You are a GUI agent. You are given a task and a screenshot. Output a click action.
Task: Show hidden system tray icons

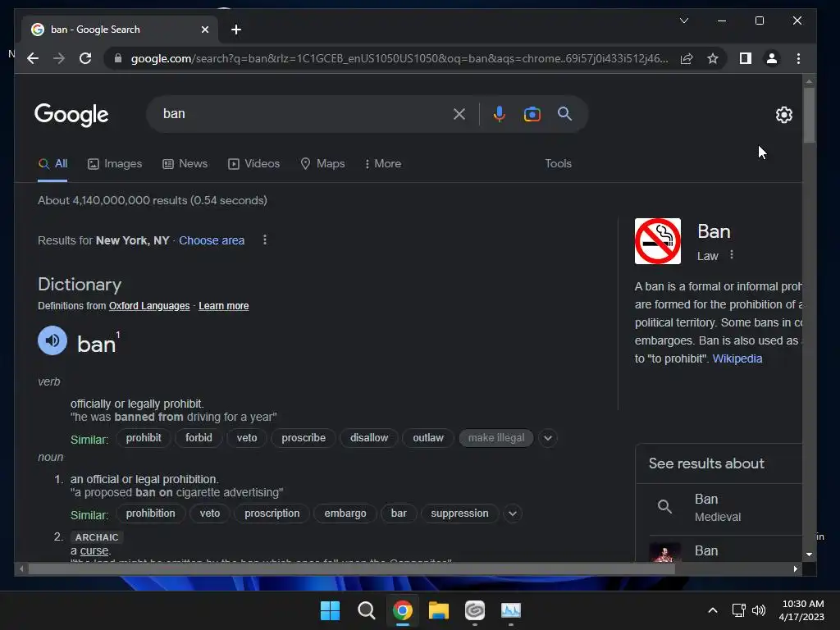tap(713, 610)
